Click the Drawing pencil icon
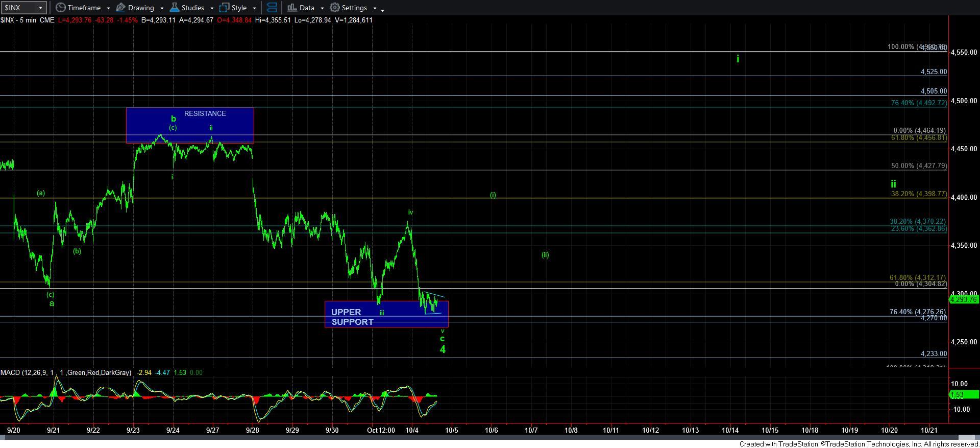 [x=121, y=8]
